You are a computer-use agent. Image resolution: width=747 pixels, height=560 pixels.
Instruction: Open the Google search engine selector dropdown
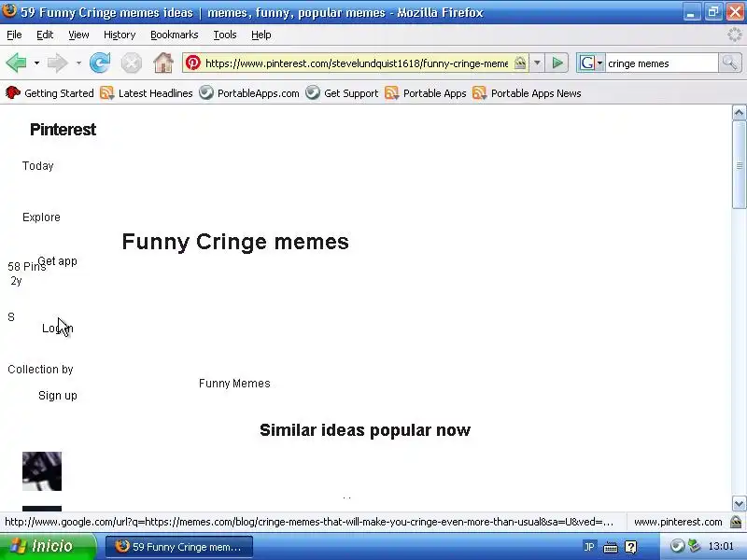[591, 63]
